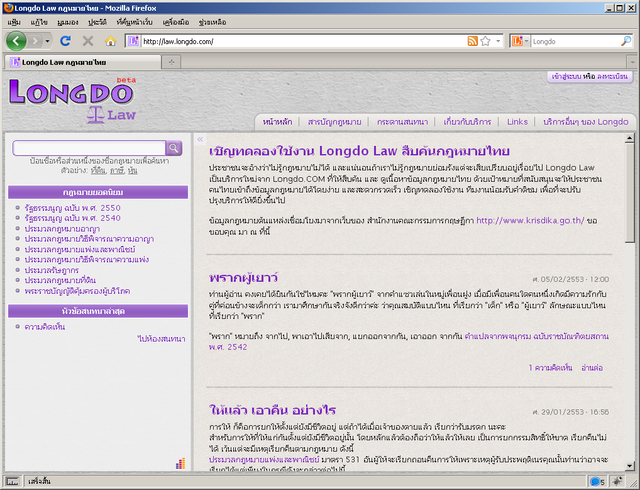Click the Longdo Law logo
The image size is (640, 490).
pos(72,100)
